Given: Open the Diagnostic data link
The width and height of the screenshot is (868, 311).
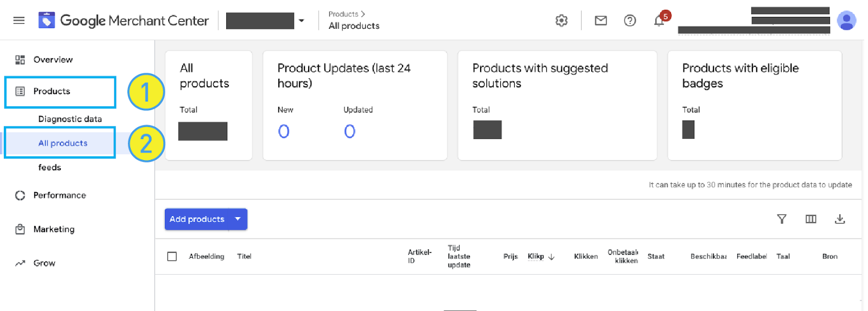Looking at the screenshot, I should coord(70,119).
